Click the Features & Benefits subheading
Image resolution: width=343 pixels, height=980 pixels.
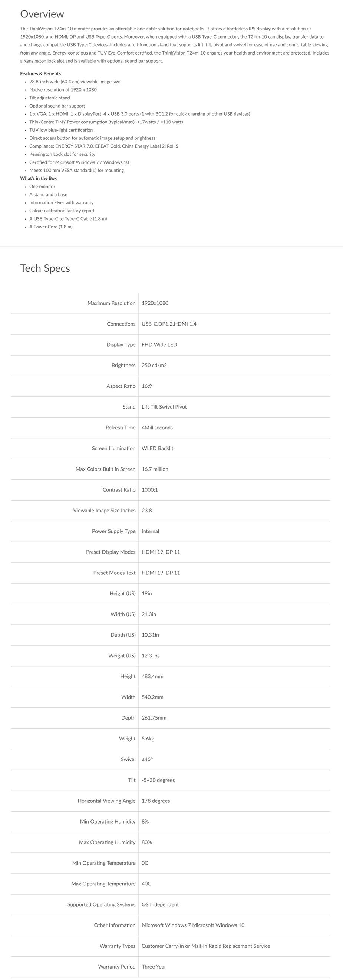click(x=40, y=73)
